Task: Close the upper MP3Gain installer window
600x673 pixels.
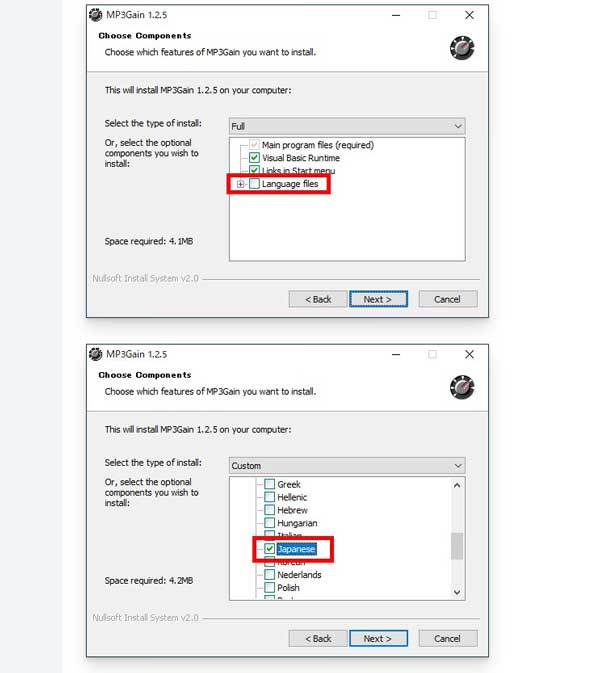Action: click(x=469, y=15)
